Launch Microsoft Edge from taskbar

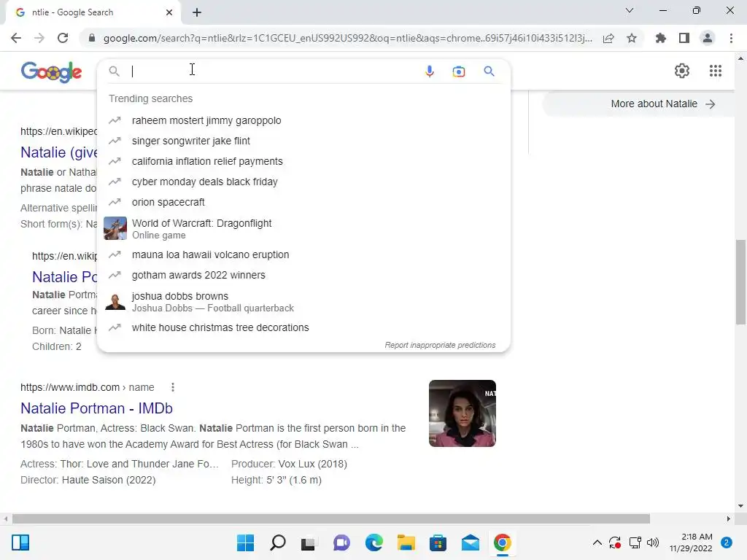(374, 542)
